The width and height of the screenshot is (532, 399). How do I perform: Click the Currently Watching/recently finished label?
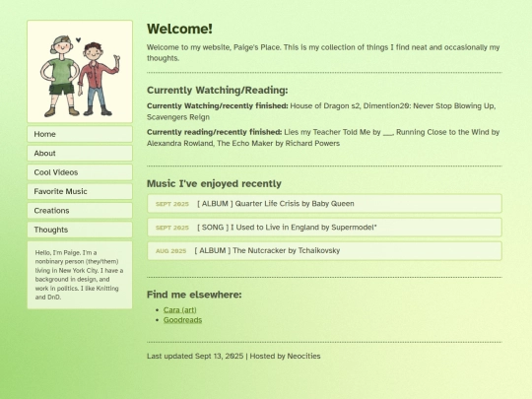(x=217, y=105)
